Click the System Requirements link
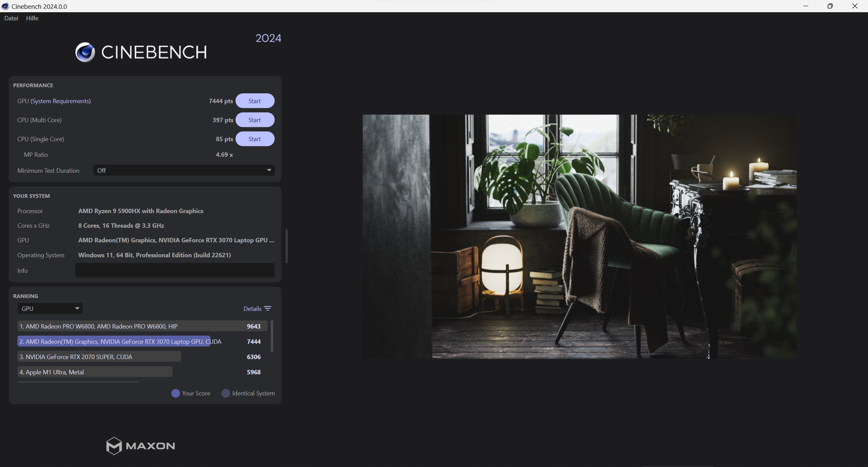Screen dimensions: 868x467 pos(61,101)
